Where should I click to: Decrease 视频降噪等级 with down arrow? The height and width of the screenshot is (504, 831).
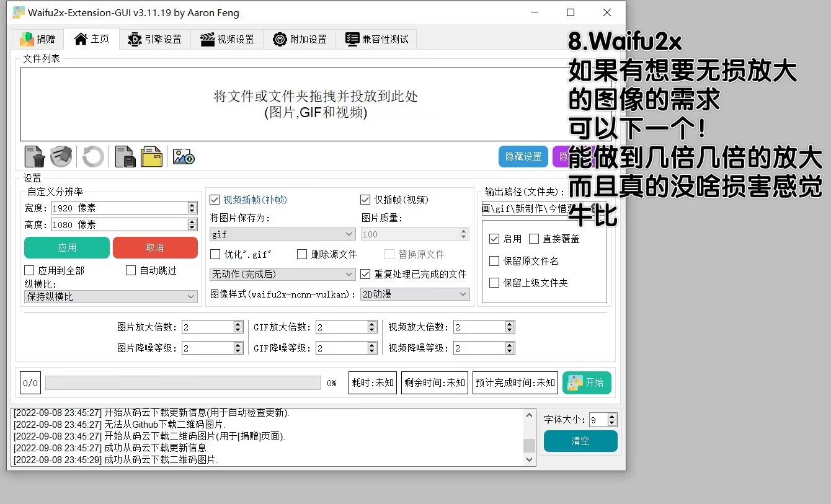[510, 351]
